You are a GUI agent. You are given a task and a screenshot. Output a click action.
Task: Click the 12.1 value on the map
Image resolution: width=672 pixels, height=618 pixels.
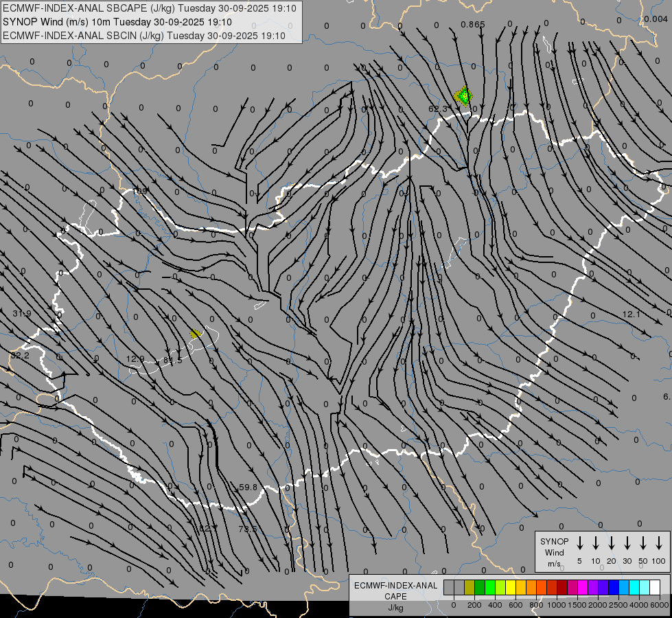631,314
